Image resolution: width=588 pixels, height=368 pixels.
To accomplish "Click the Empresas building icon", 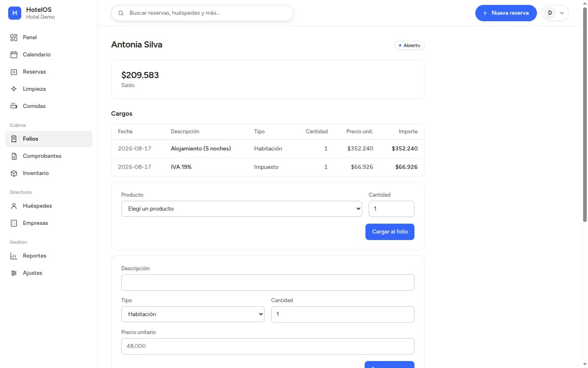I will (x=14, y=223).
